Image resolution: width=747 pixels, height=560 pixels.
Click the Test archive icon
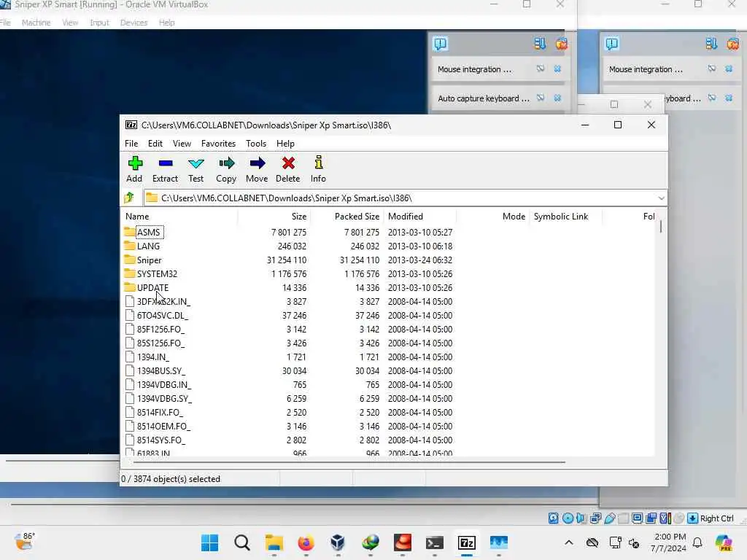click(x=196, y=163)
